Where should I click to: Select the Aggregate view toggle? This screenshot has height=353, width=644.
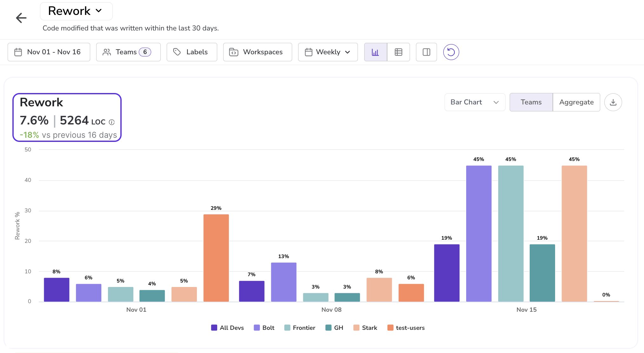coord(576,102)
